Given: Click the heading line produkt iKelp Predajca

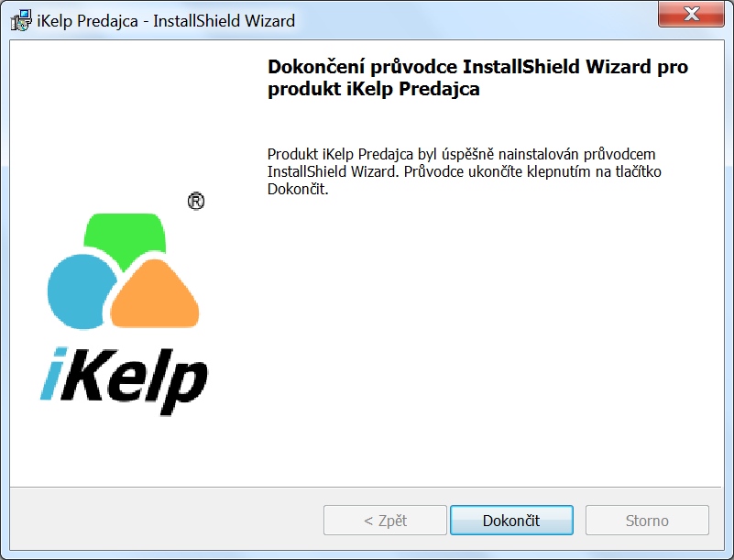Looking at the screenshot, I should (374, 89).
